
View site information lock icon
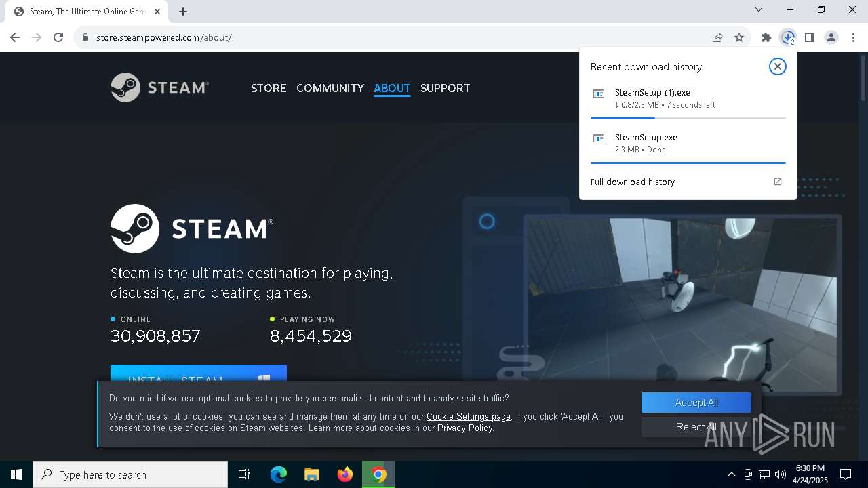85,37
